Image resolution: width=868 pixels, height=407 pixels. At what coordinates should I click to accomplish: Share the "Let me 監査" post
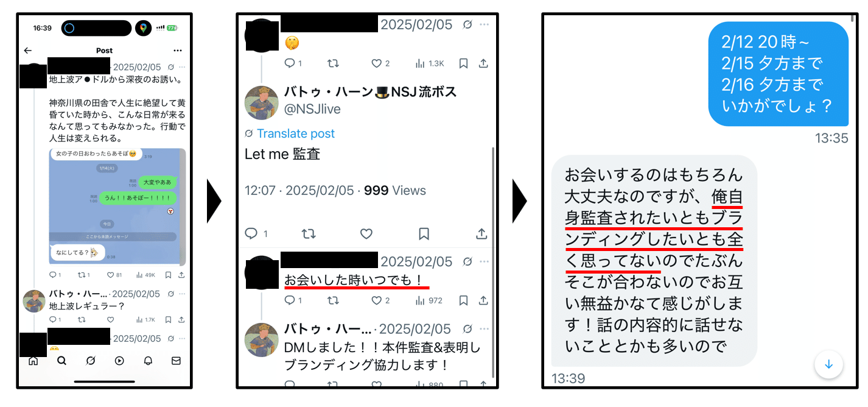481,234
